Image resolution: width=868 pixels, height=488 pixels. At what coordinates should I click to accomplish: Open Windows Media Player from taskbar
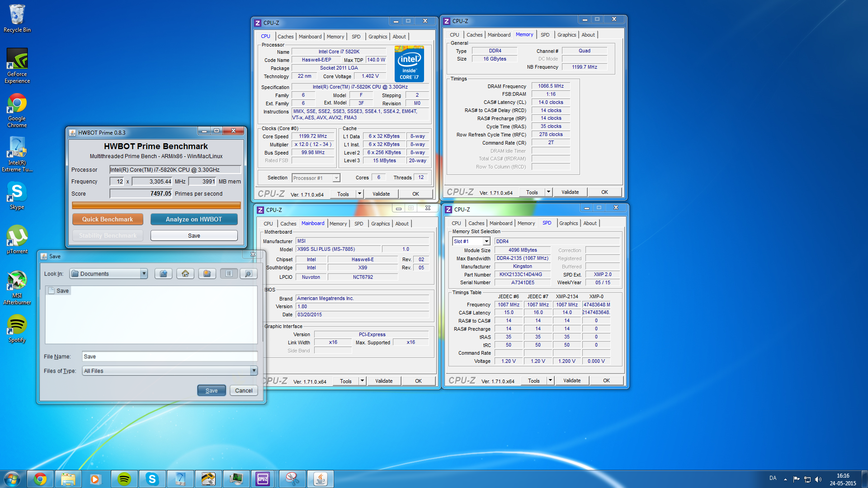click(95, 479)
